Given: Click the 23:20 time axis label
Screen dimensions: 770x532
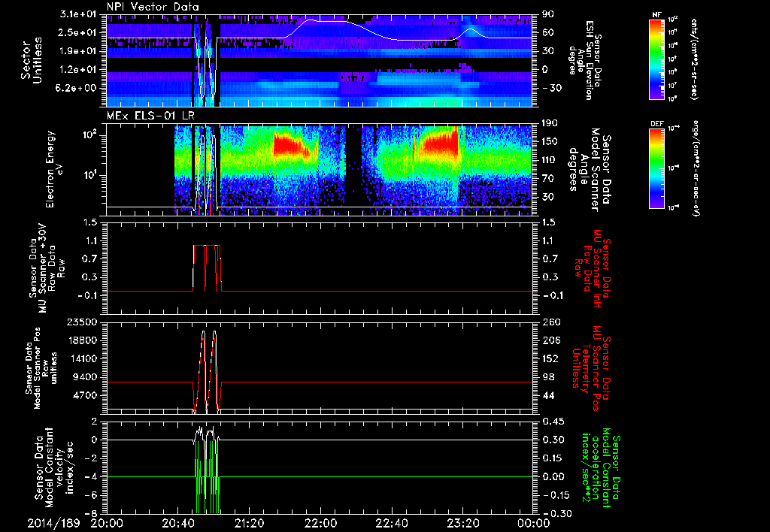Looking at the screenshot, I should (462, 523).
